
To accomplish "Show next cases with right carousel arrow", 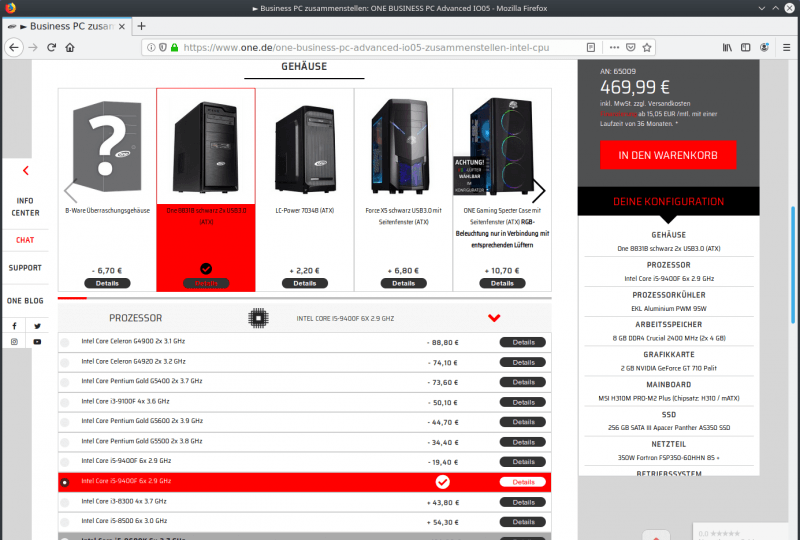I will coord(539,191).
